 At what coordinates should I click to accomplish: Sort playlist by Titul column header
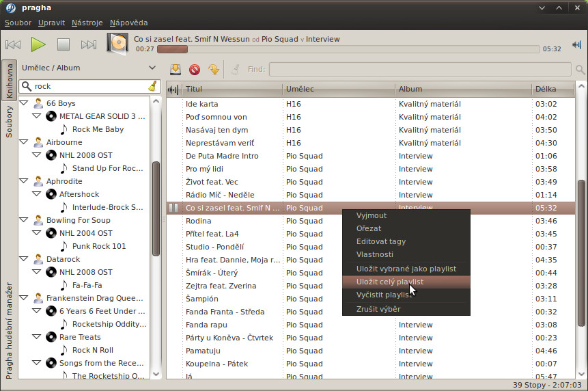coord(232,90)
